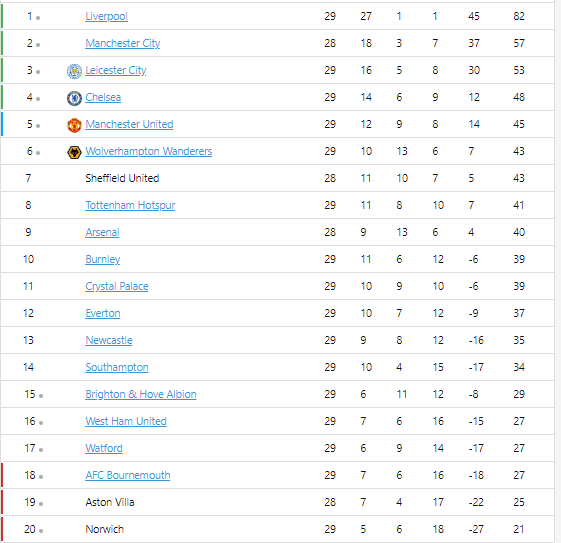Click the Chelsea club crest
This screenshot has height=543, width=561.
pos(74,98)
